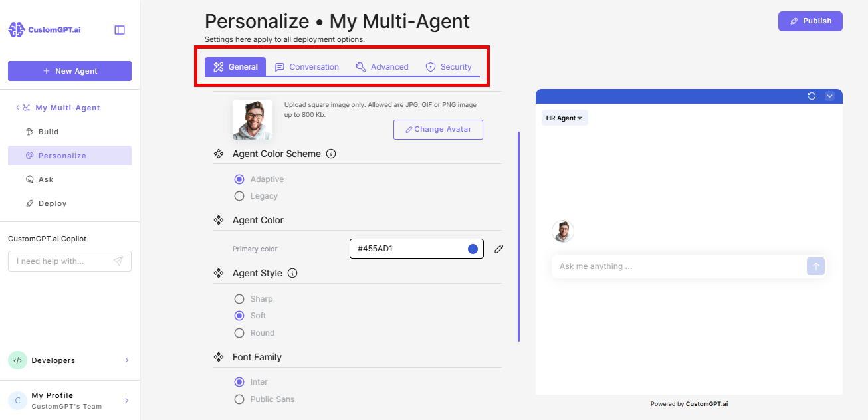Open the HR Agent selector dropdown

point(564,118)
